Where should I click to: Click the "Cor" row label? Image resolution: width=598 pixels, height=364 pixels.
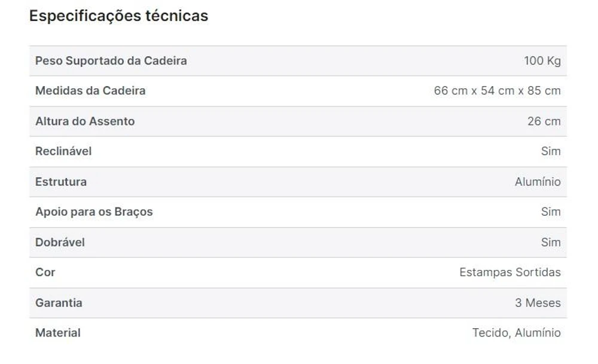click(45, 272)
